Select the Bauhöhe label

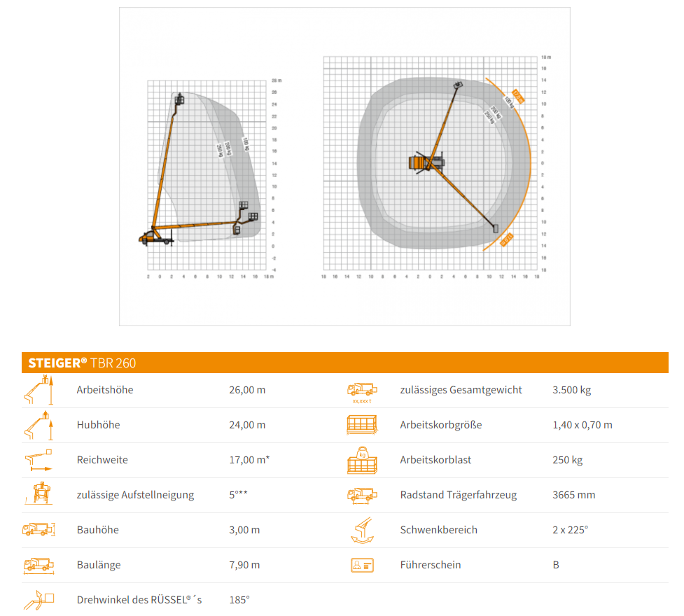coord(98,530)
